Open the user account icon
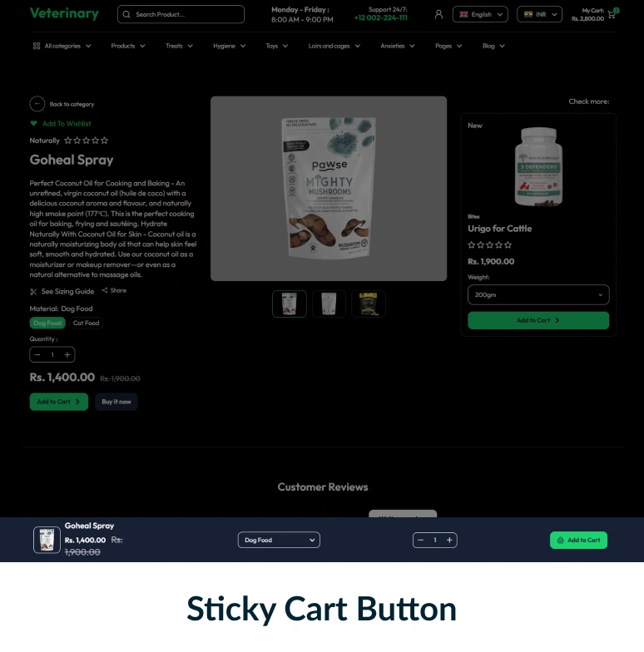The width and height of the screenshot is (644, 652). point(438,15)
